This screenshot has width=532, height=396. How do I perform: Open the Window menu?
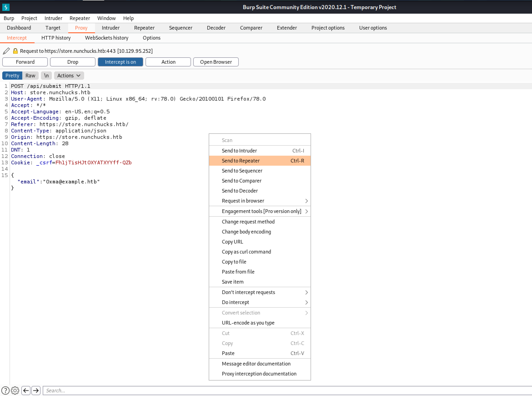(107, 18)
